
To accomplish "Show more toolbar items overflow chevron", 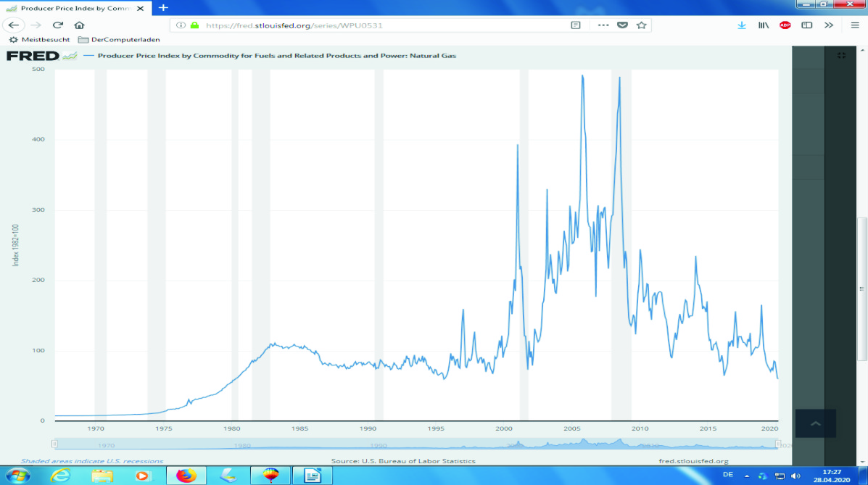I will pos(829,25).
